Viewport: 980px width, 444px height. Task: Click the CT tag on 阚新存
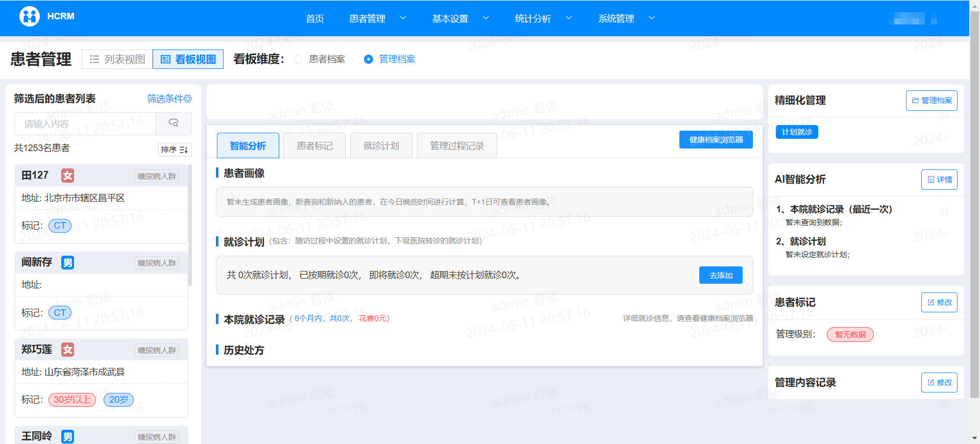(x=60, y=313)
